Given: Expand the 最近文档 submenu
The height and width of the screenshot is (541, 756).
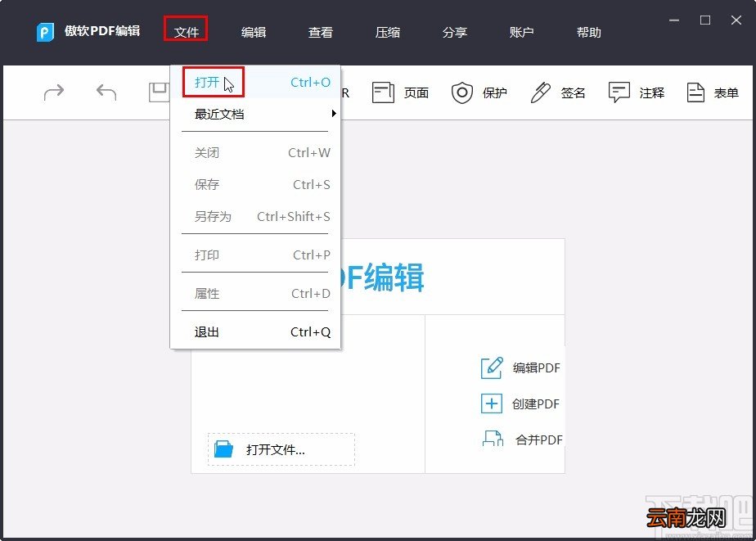Looking at the screenshot, I should coord(255,115).
